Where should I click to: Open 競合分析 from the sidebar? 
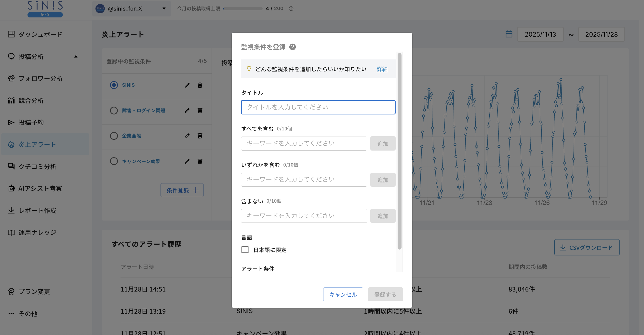pos(12,100)
